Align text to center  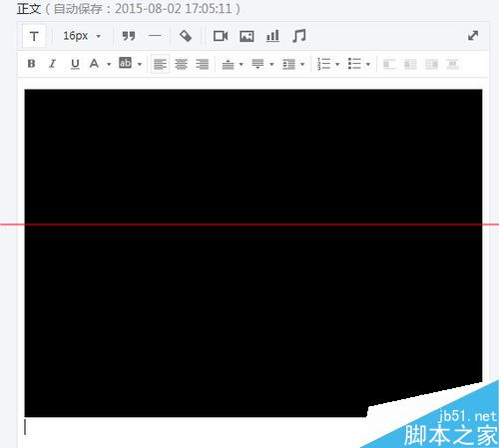pos(182,64)
